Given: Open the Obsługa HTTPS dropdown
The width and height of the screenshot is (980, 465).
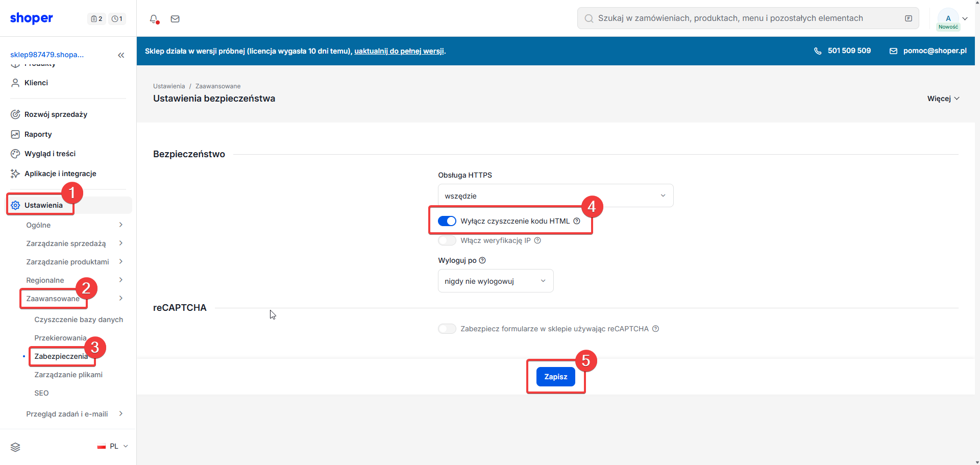Looking at the screenshot, I should 556,195.
